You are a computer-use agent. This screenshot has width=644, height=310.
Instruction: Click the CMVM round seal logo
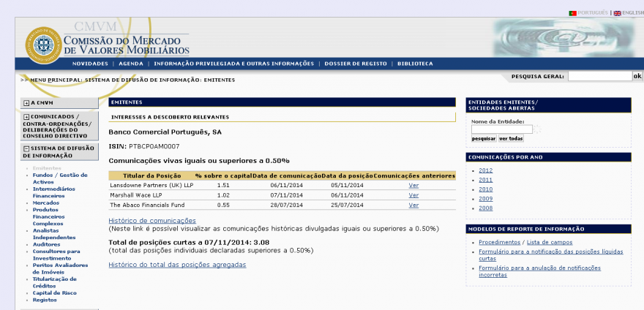43,45
